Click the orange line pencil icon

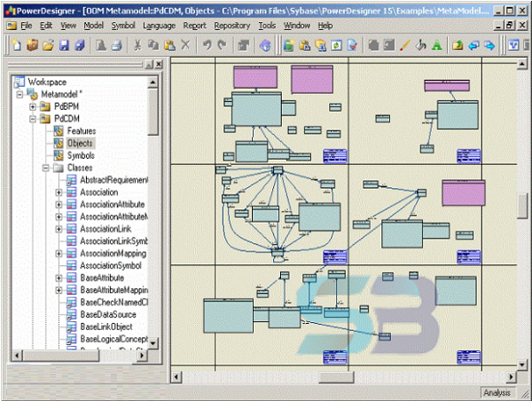[405, 45]
